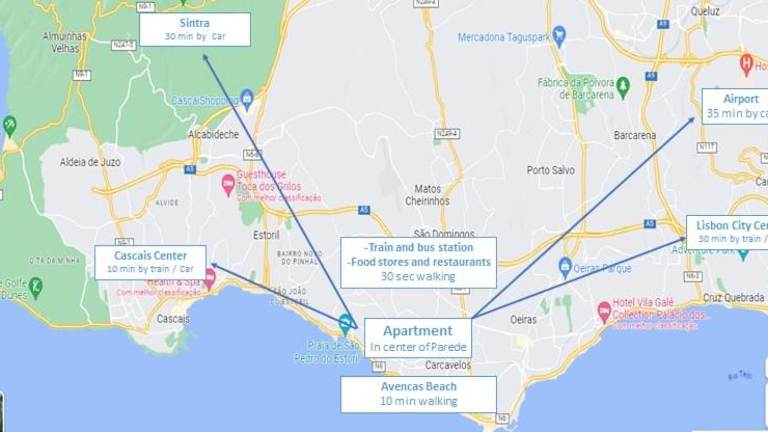This screenshot has width=768, height=432.
Task: Open the Hotel Vila Galé pink hotel pin
Action: pos(604,312)
